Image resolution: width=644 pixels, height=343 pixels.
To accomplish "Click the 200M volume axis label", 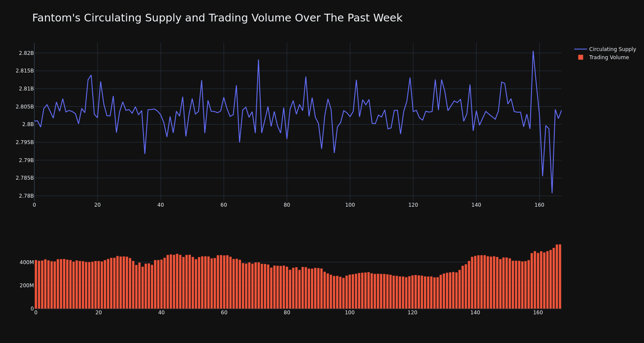I will point(27,286).
